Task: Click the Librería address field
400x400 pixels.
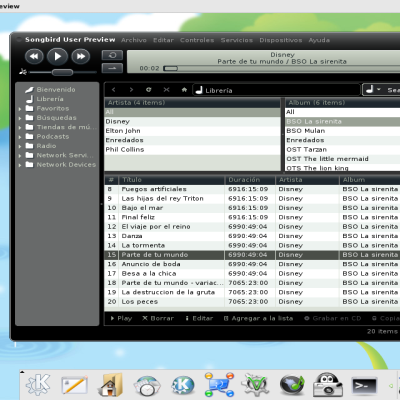Action: coord(276,90)
